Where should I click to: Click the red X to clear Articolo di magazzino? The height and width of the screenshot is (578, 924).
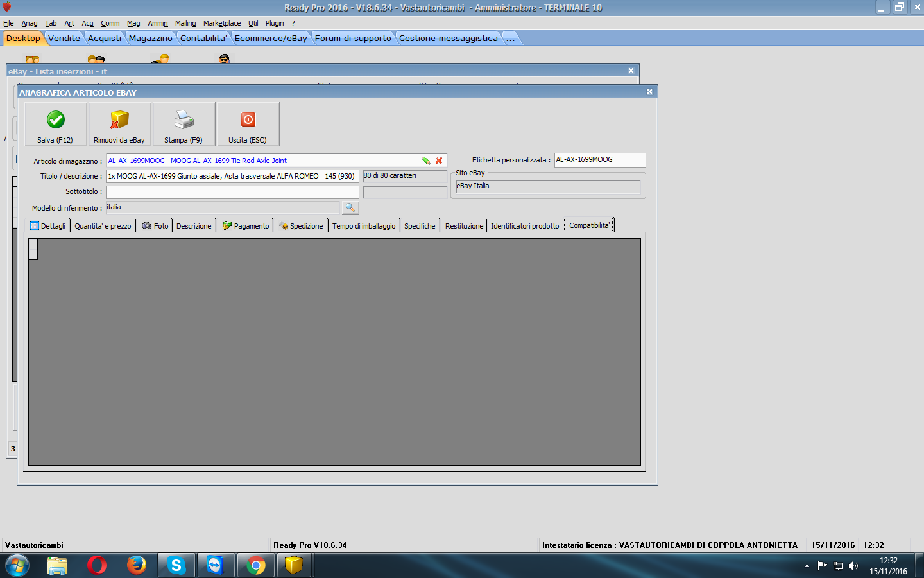[439, 161]
